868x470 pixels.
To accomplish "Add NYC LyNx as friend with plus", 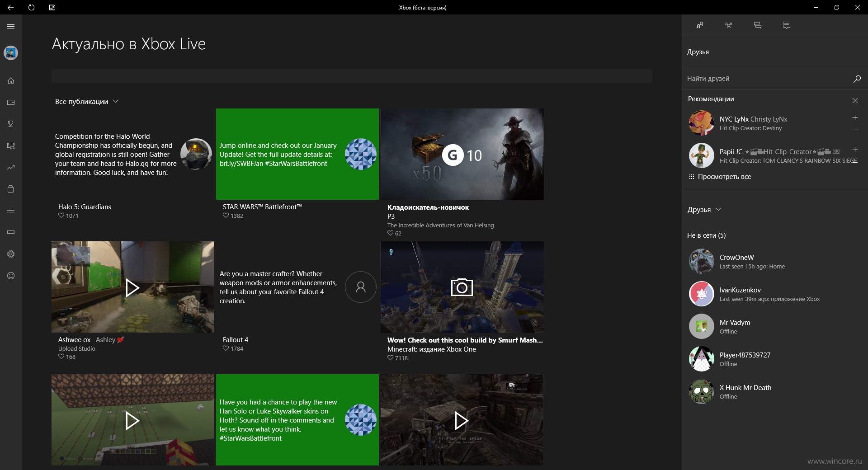I will click(x=855, y=117).
